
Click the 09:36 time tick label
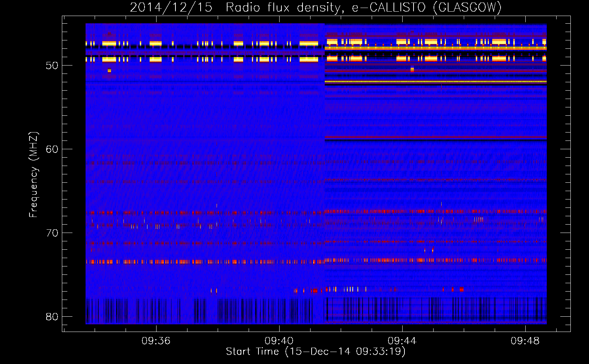click(156, 341)
